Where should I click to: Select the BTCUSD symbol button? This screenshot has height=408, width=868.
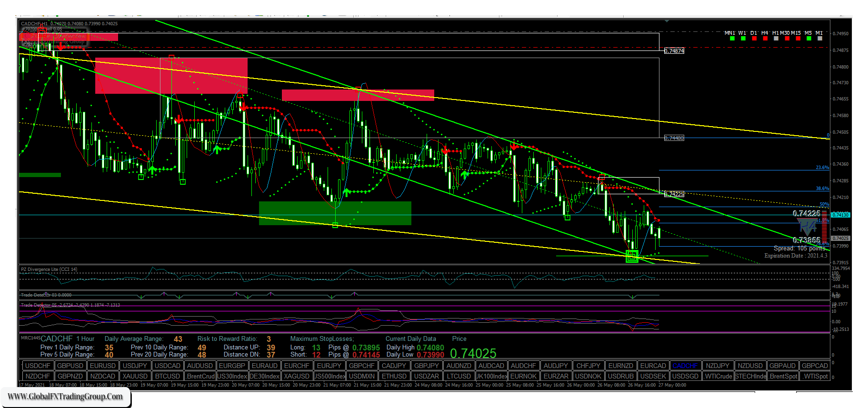tap(168, 376)
